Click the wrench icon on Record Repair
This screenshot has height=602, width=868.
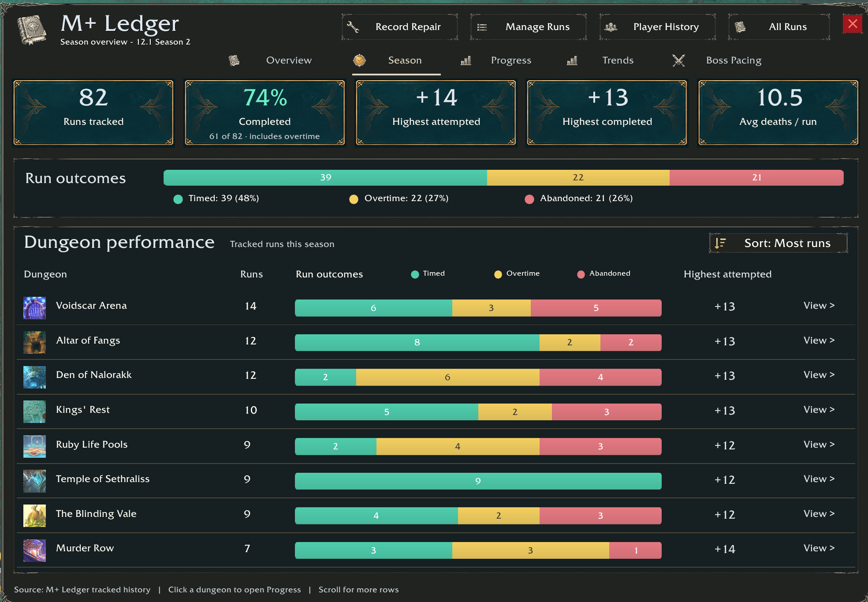coord(353,27)
